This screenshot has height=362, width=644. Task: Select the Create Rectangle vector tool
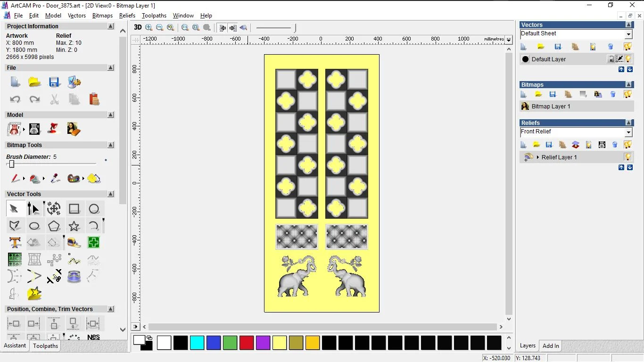tap(74, 209)
